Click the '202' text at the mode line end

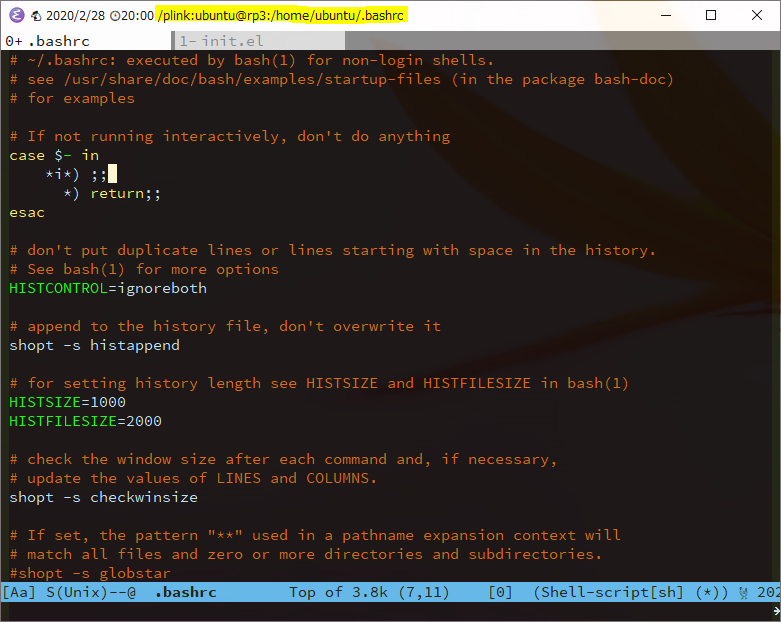(x=769, y=592)
